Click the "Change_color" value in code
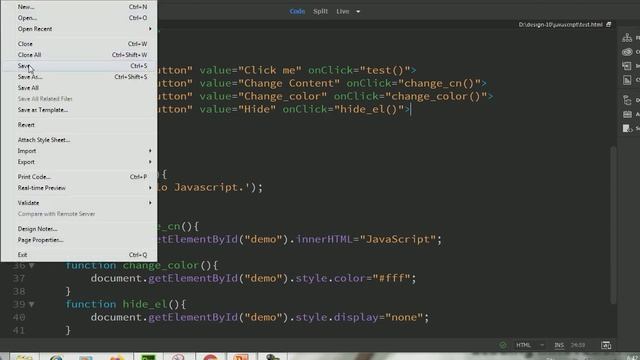Viewport: 640px width, 360px height. coord(282,96)
